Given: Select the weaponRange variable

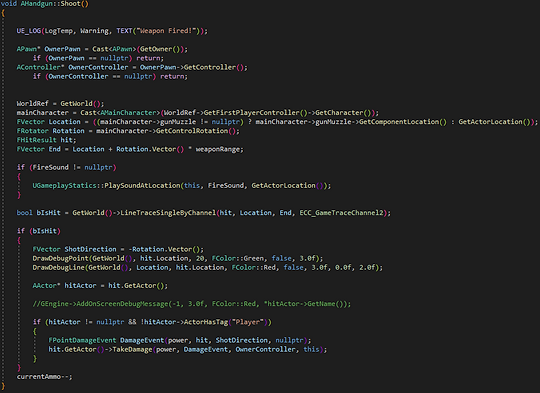Looking at the screenshot, I should 218,149.
